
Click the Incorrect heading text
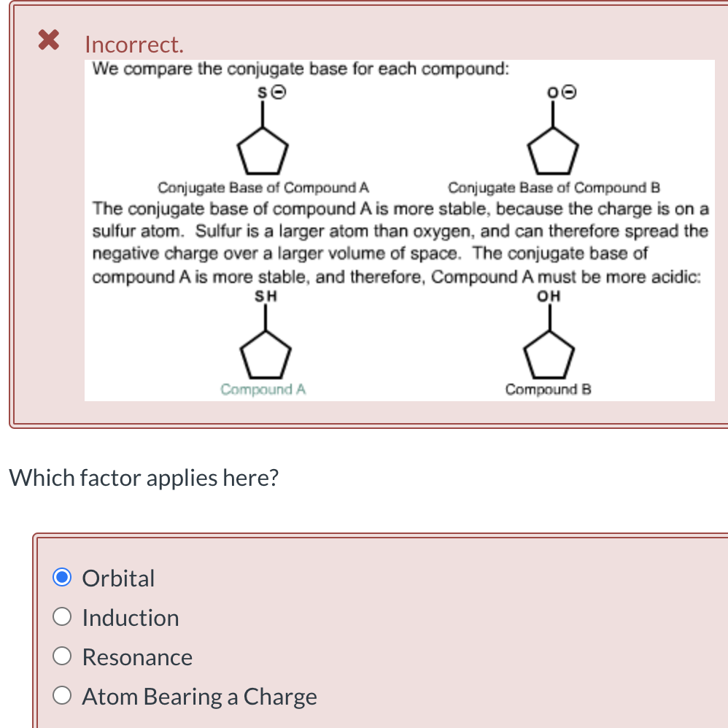(133, 44)
